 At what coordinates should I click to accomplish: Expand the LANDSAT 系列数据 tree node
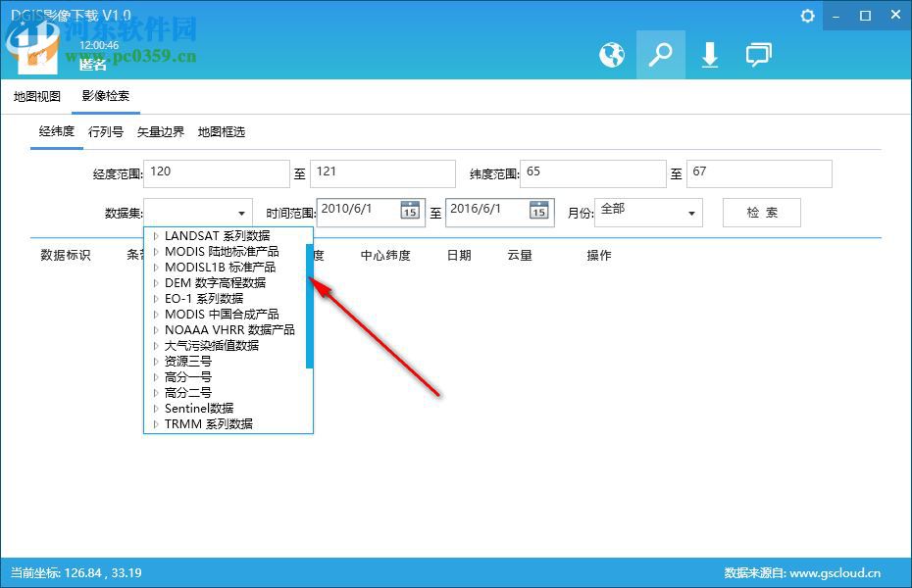pos(155,235)
